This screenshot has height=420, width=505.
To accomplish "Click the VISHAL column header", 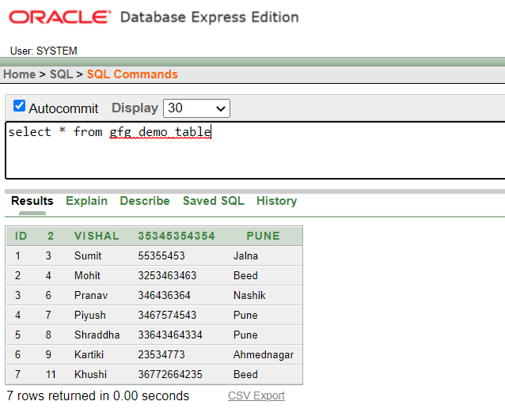I will pos(97,236).
